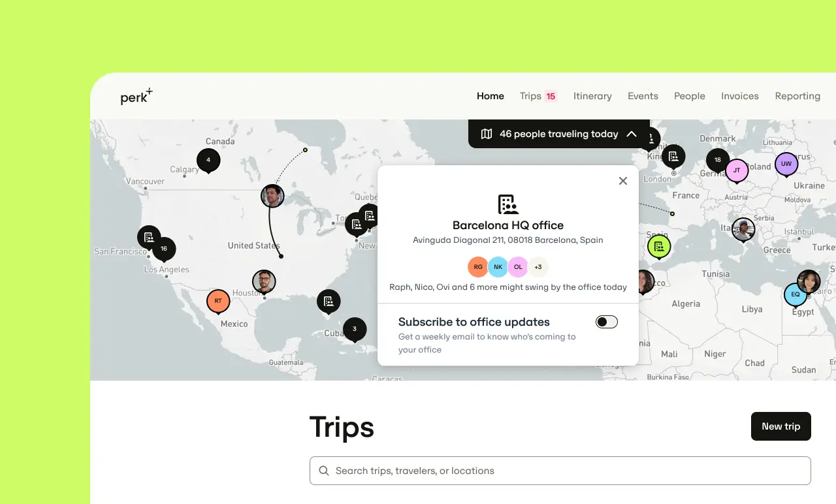The height and width of the screenshot is (504, 836).
Task: Click the search trips input field
Action: [x=560, y=471]
